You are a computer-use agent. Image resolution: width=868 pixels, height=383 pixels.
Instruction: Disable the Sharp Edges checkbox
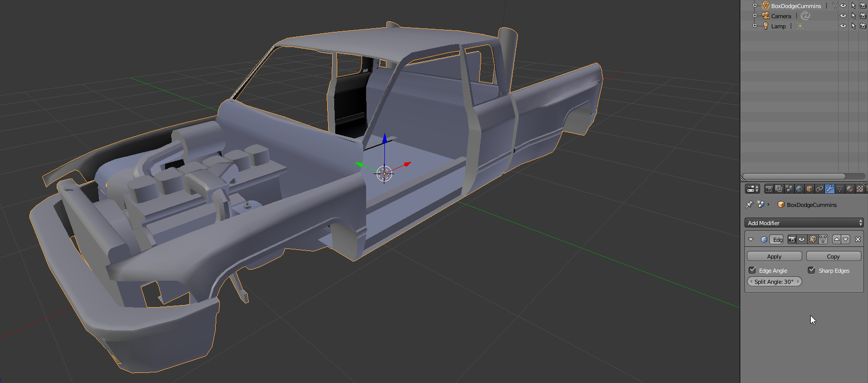[x=811, y=270]
